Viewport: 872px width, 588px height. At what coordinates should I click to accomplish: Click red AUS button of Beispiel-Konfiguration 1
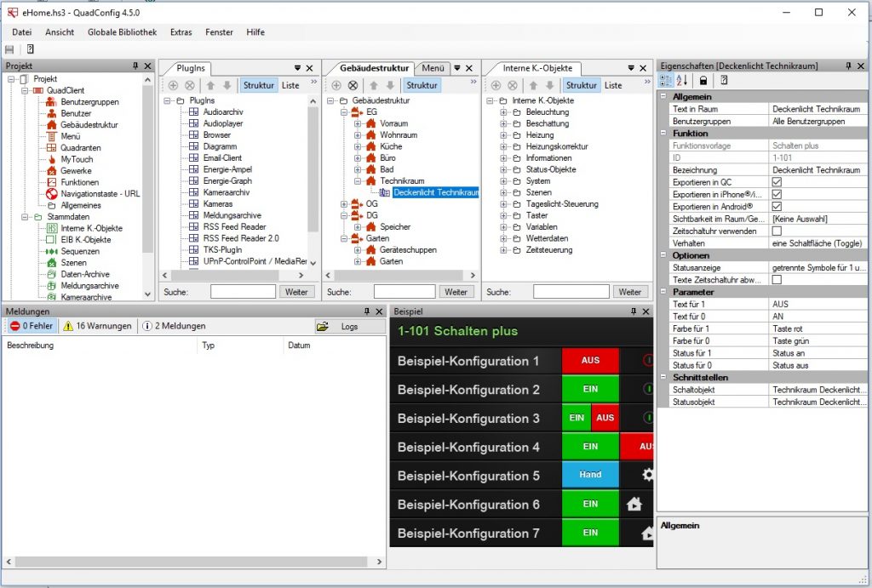pyautogui.click(x=590, y=361)
